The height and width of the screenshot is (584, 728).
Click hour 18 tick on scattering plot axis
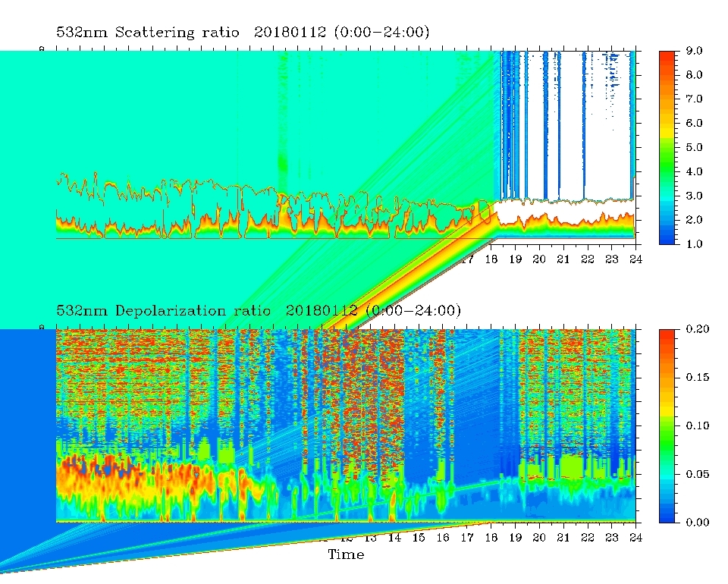coord(491,259)
